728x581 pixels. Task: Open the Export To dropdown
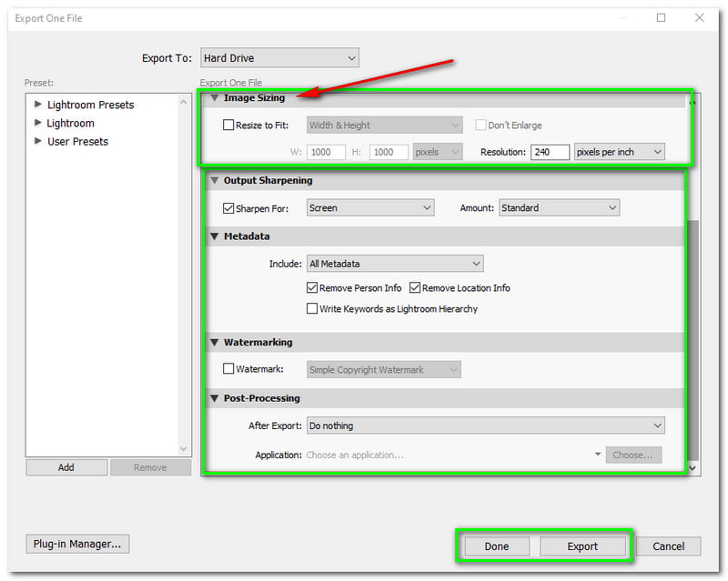tap(279, 58)
